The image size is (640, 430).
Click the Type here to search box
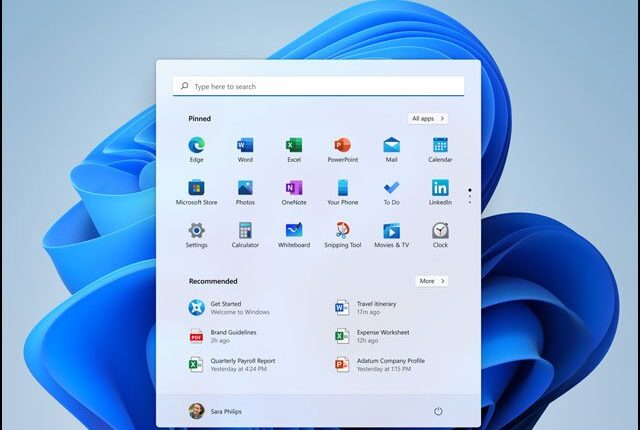click(x=318, y=87)
